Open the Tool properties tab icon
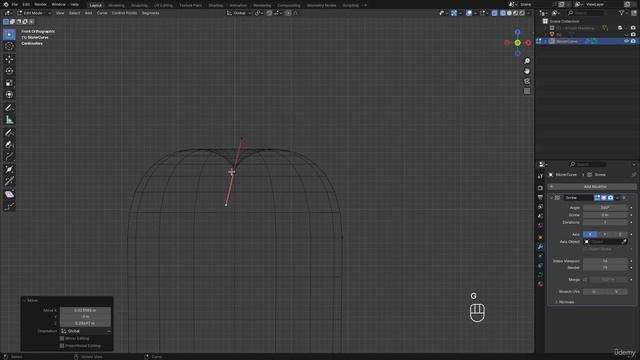This screenshot has width=640, height=360. [x=540, y=176]
